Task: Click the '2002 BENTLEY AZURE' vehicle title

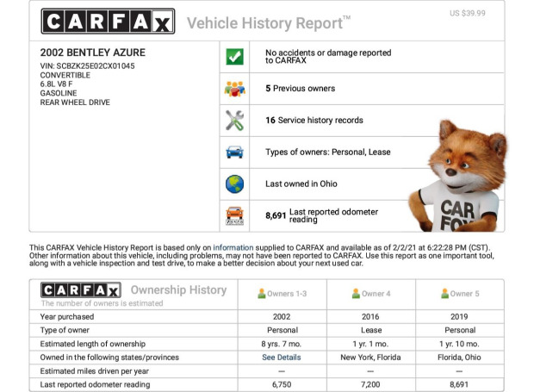Action: (93, 53)
